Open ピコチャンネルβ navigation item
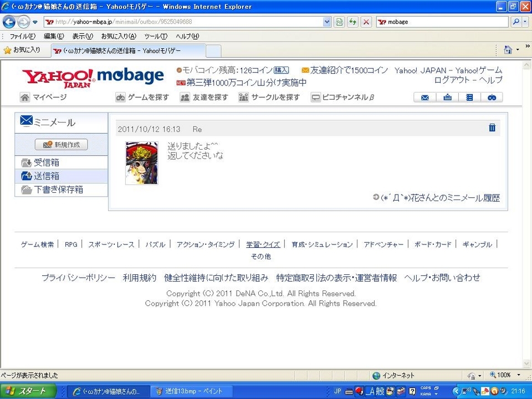The height and width of the screenshot is (399, 532). (342, 98)
